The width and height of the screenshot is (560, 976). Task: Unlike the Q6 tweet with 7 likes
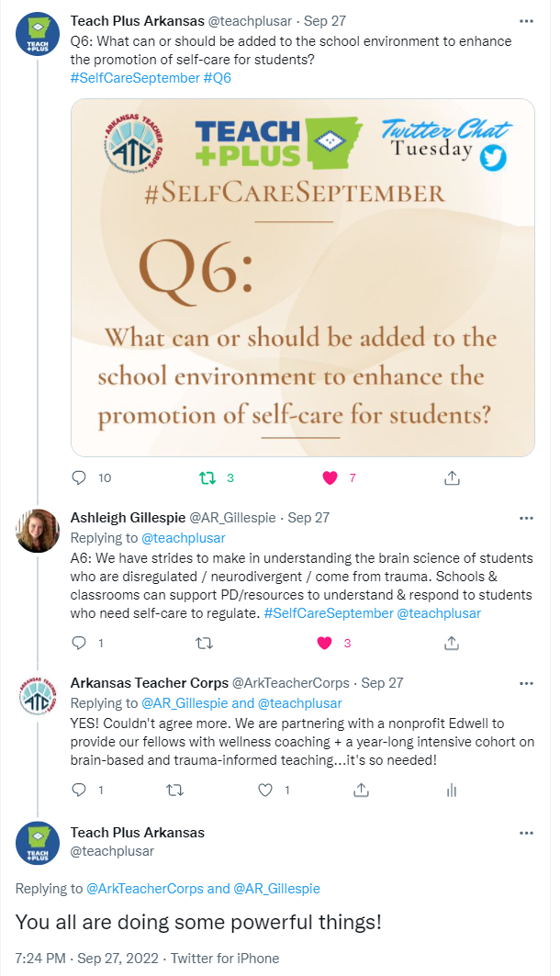pos(330,477)
